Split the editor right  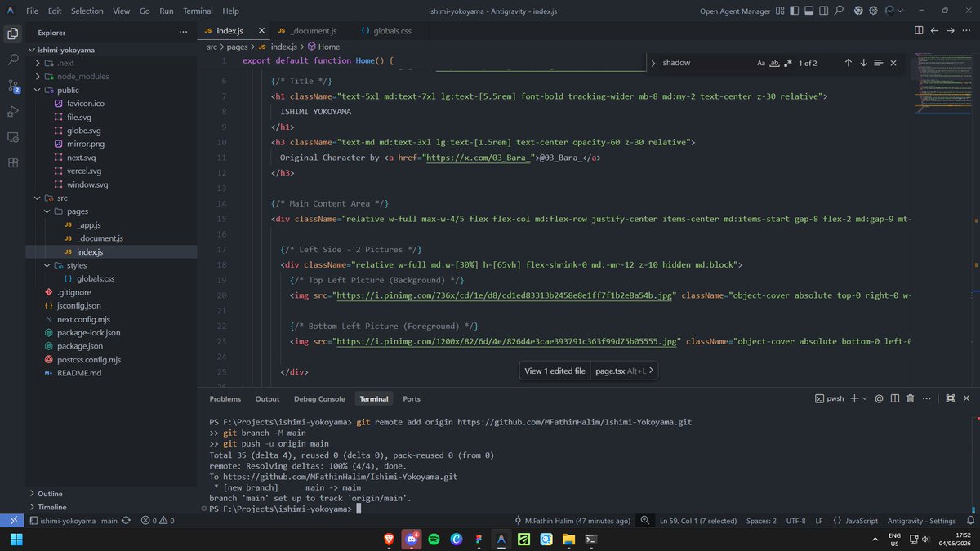pos(919,31)
